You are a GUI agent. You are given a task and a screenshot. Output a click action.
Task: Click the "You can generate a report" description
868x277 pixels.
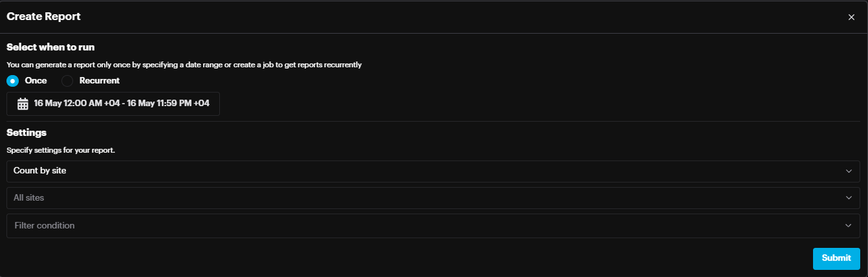tap(184, 65)
